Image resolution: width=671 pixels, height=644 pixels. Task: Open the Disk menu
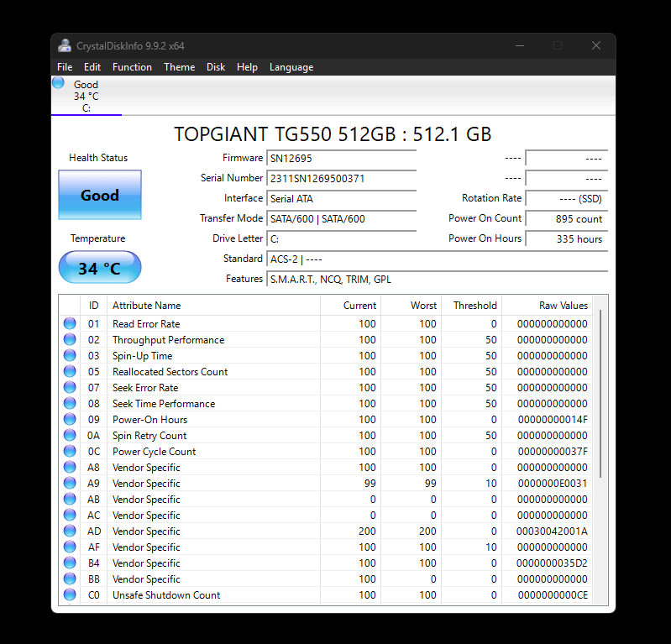(216, 67)
